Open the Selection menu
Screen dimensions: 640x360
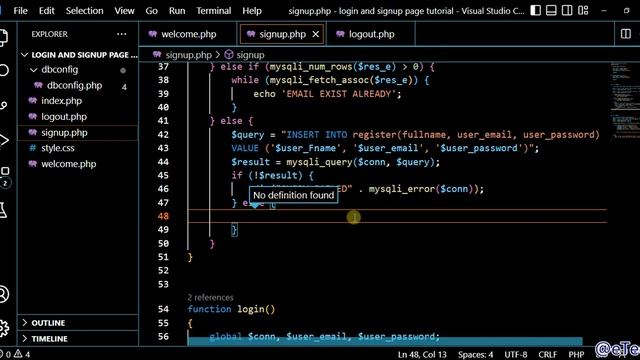[84, 11]
